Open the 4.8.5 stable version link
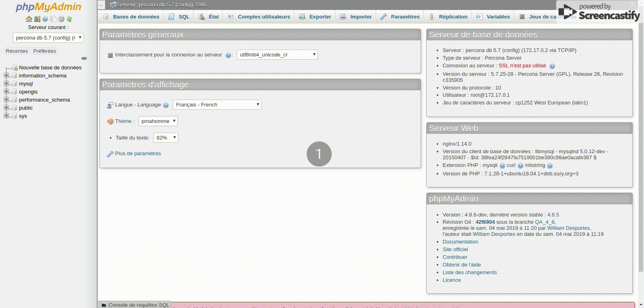Viewport: 644px width, 308px height. (553, 215)
